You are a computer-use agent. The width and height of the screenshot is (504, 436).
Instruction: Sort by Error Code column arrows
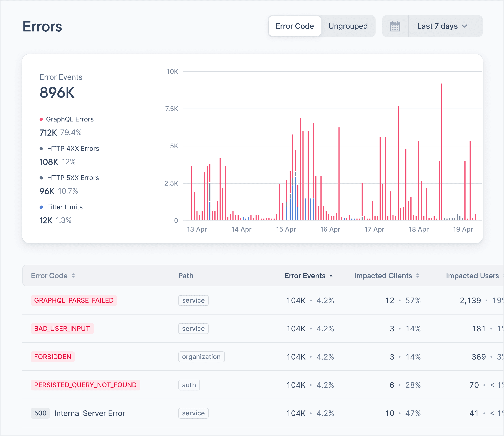[73, 276]
